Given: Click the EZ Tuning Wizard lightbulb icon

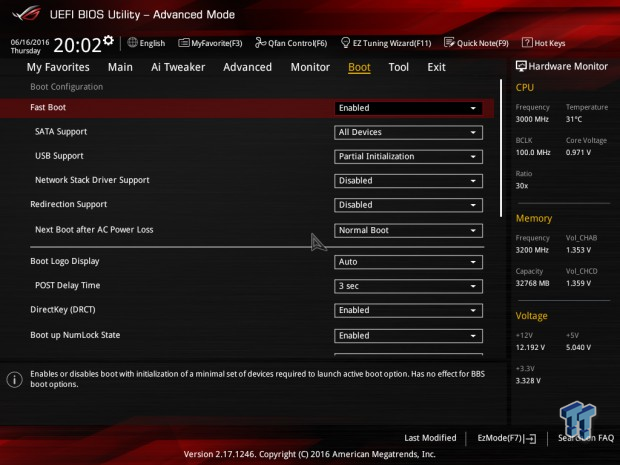Looking at the screenshot, I should click(345, 43).
